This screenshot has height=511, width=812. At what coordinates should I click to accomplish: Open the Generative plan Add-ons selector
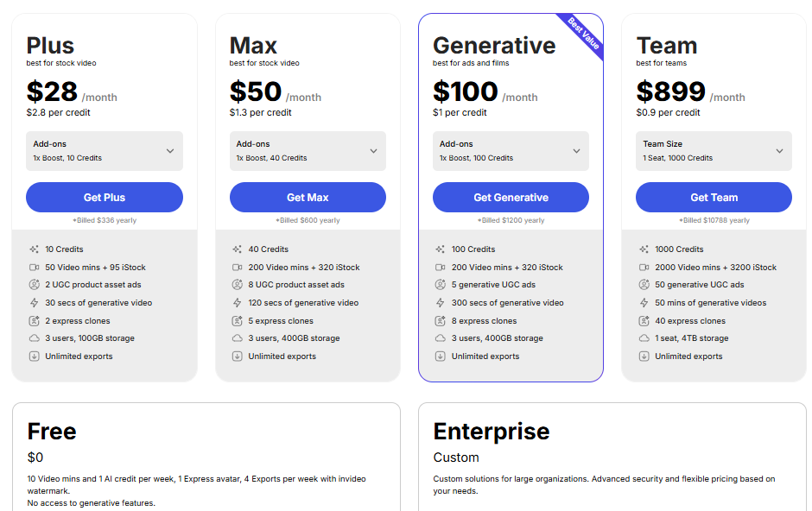[x=511, y=151]
